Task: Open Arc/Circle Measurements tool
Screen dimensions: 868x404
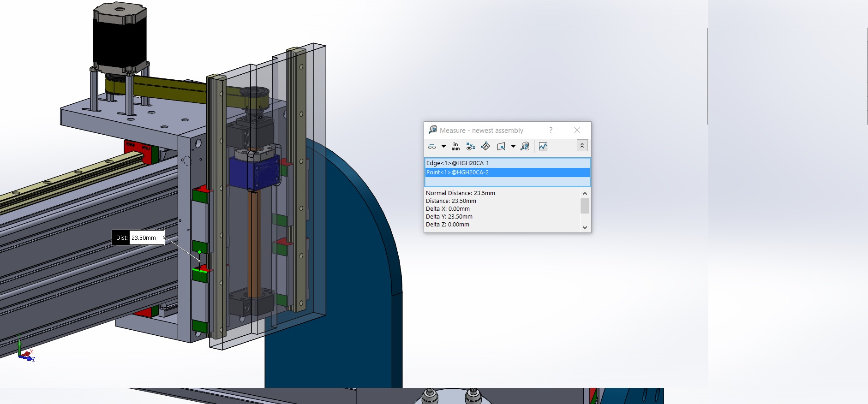Action: point(432,147)
